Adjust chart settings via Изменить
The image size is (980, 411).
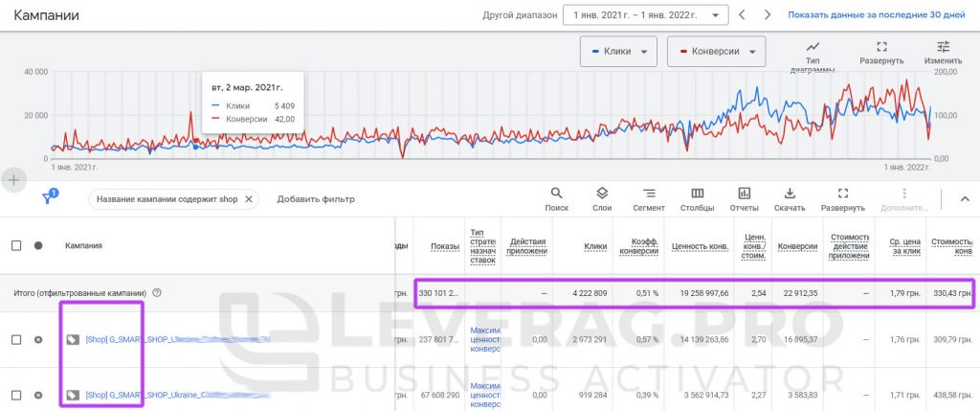943,54
